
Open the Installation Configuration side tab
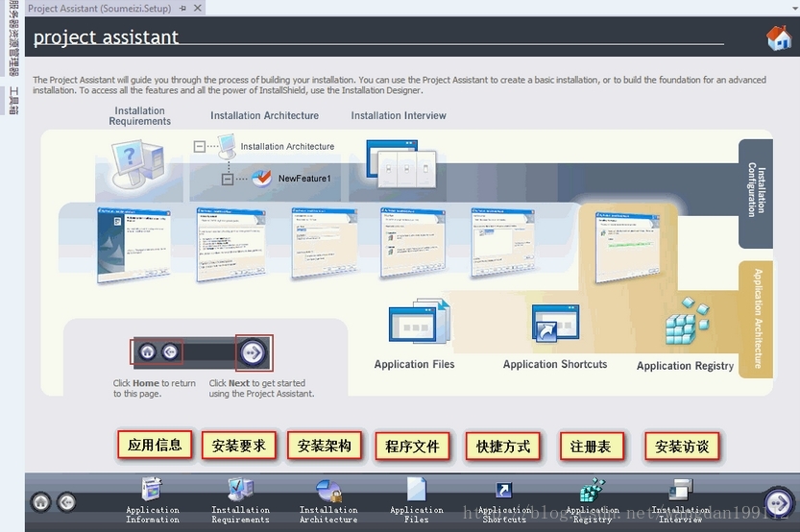[x=756, y=194]
